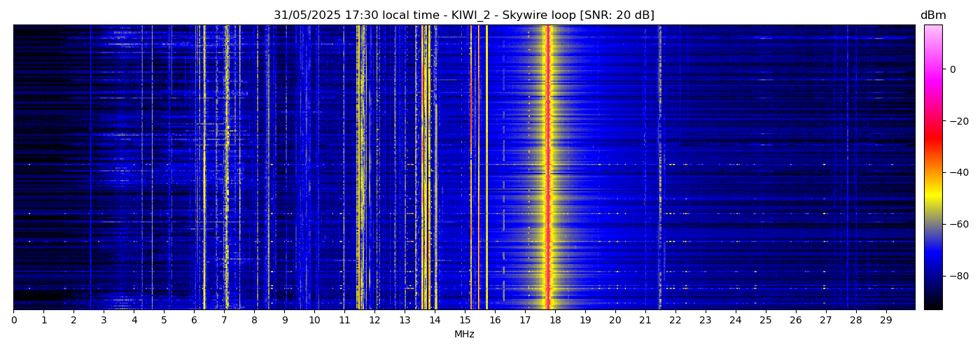Image resolution: width=980 pixels, height=350 pixels.
Task: Select the 20 MHz x-axis tick label
Action: (x=615, y=320)
